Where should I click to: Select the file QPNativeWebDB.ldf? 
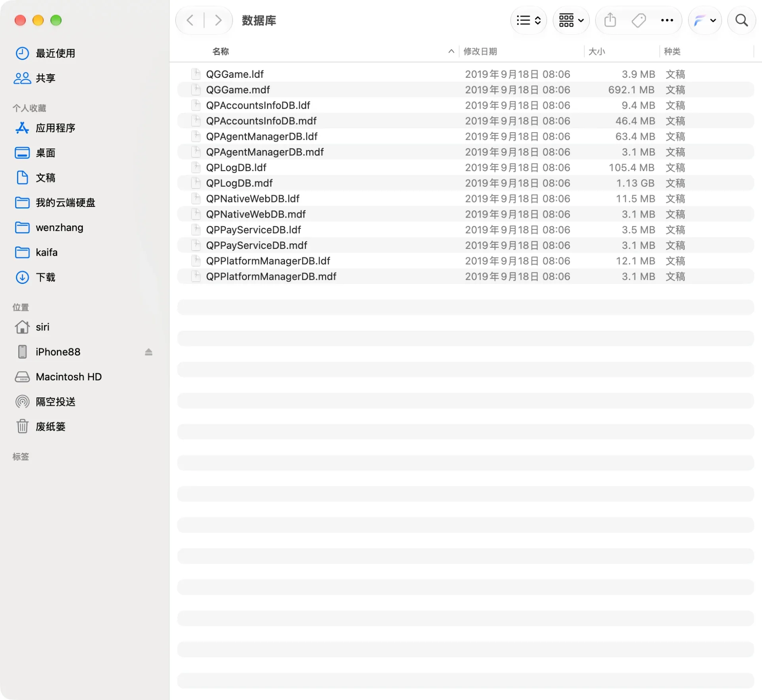466,199
